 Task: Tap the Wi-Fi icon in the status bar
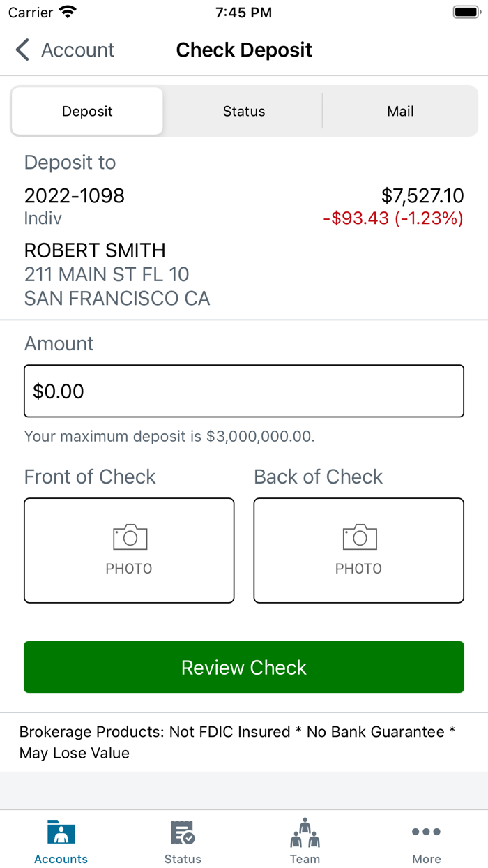point(67,11)
